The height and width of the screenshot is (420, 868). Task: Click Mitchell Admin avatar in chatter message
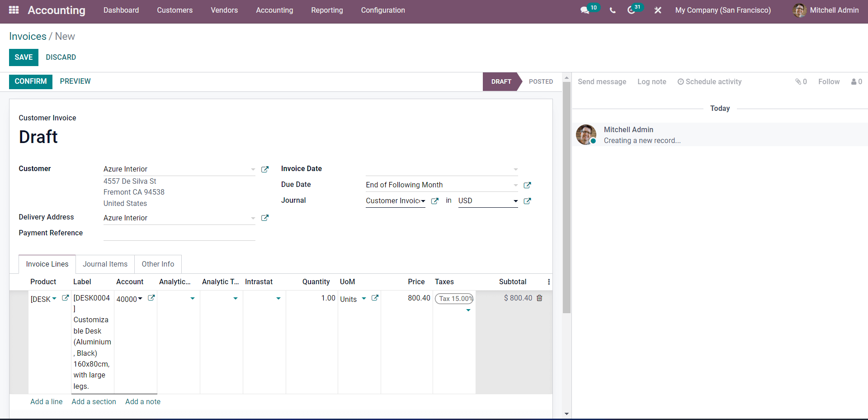[586, 134]
